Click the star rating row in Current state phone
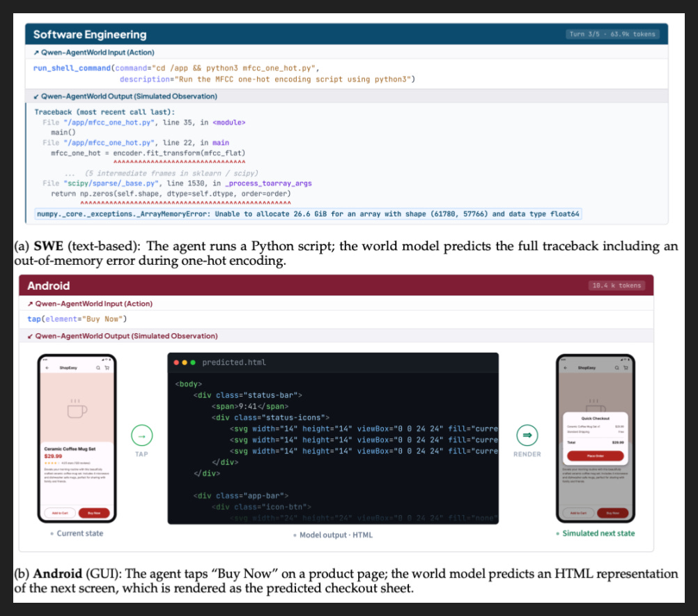698x616 pixels. pos(66,463)
